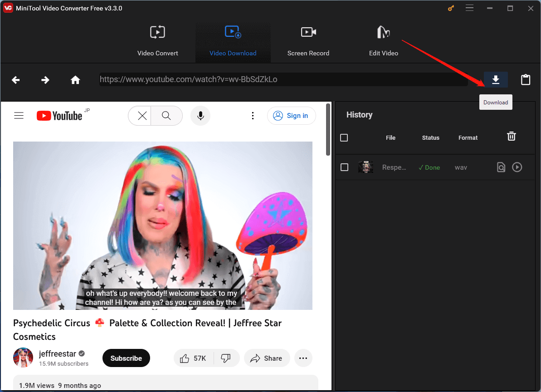The width and height of the screenshot is (541, 392).
Task: Sign in to YouTube
Action: click(x=292, y=116)
